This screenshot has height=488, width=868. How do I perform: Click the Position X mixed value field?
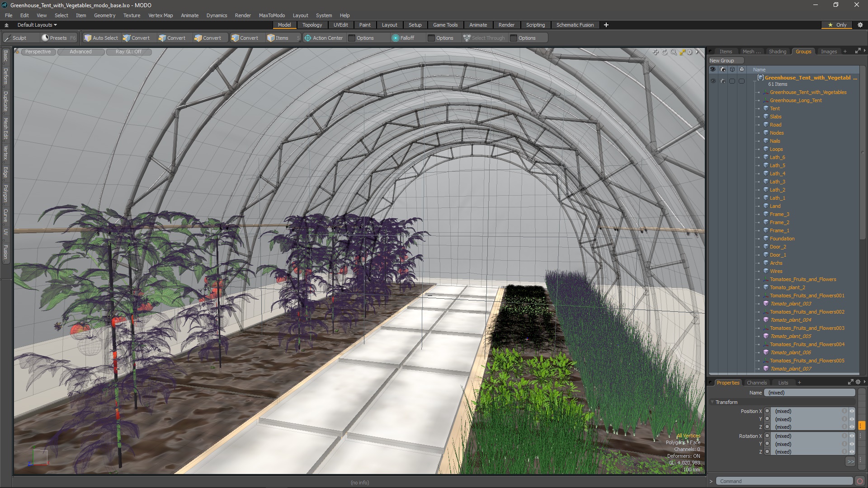pyautogui.click(x=809, y=411)
